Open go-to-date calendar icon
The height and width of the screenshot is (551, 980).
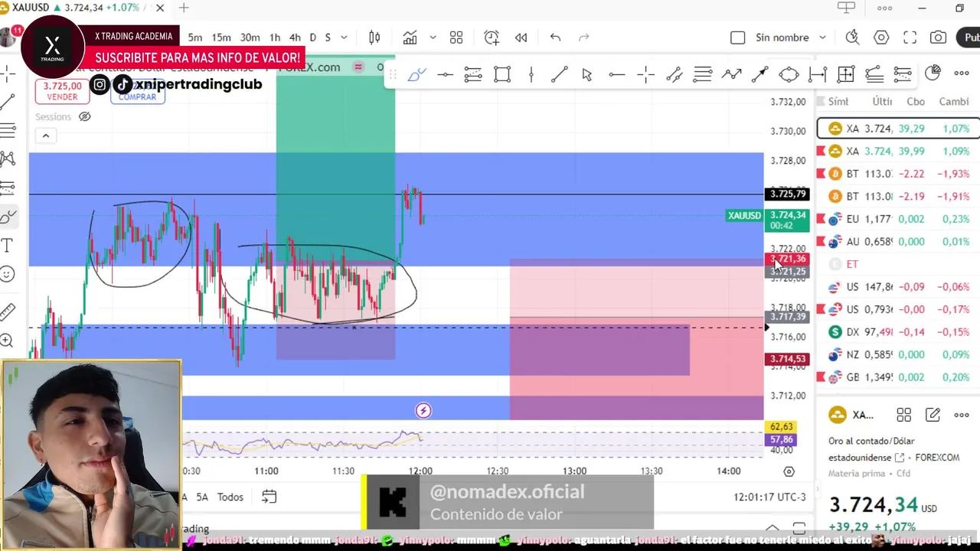click(x=269, y=497)
